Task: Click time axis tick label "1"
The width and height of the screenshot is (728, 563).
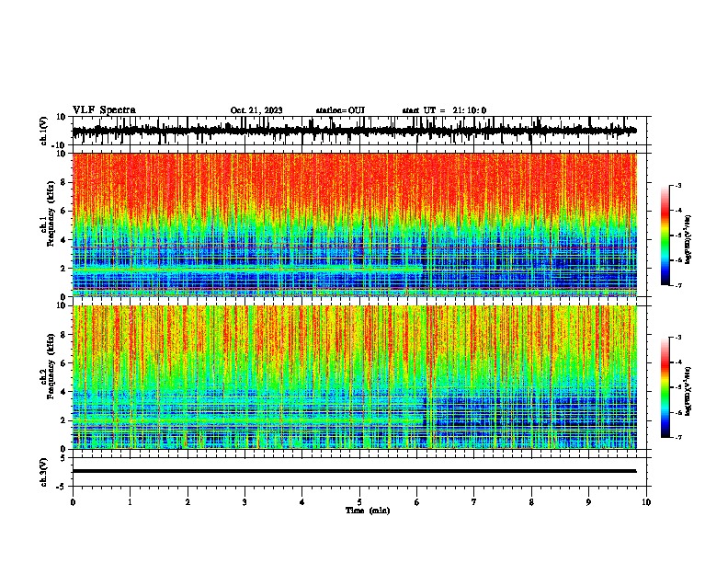Action: tap(130, 502)
